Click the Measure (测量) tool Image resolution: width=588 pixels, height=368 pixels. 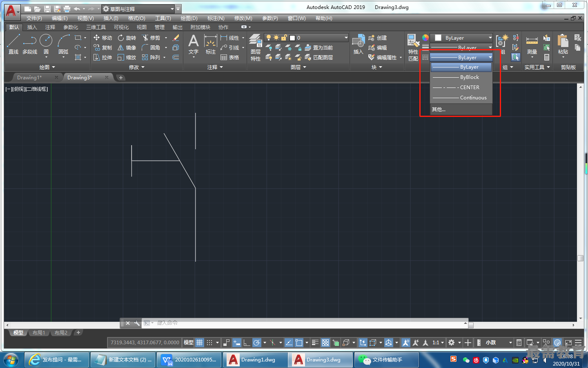click(532, 44)
